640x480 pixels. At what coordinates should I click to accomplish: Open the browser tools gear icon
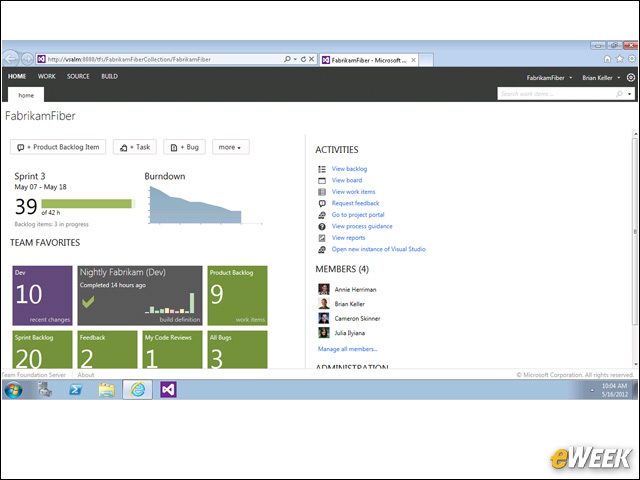[x=632, y=59]
